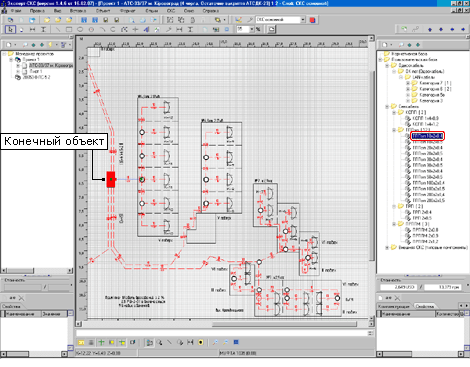Expand the Категория 7 [1] folder

pos(408,83)
